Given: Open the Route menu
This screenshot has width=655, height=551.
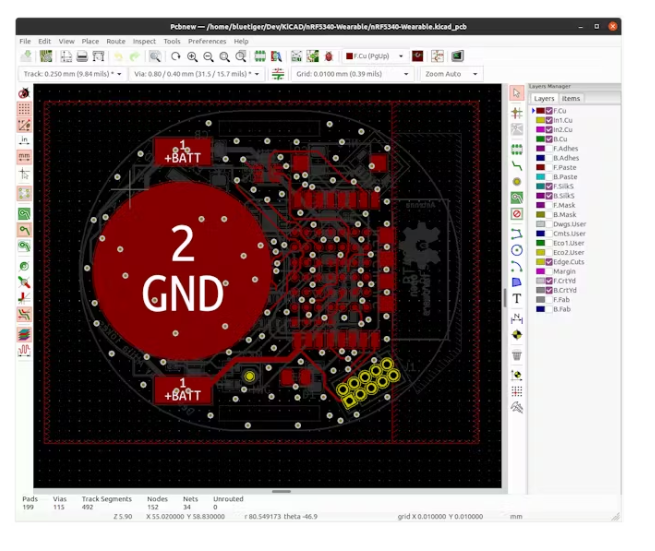Looking at the screenshot, I should click(116, 42).
